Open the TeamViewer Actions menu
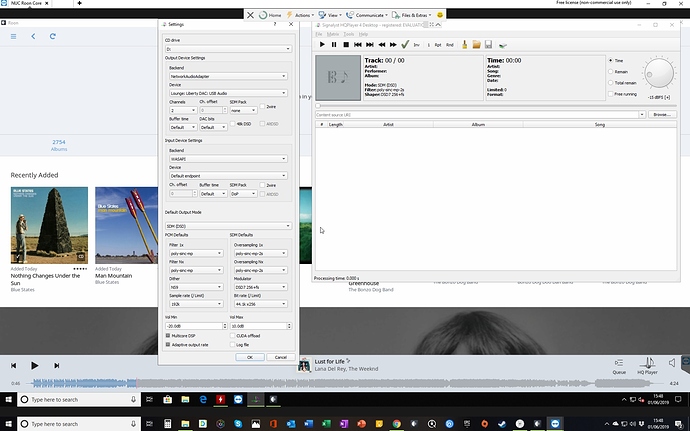The image size is (690, 431). [300, 15]
